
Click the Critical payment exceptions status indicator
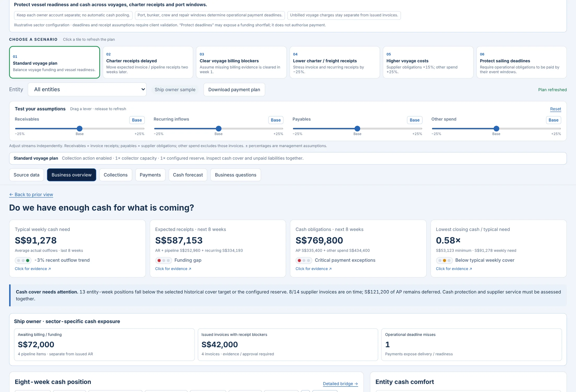click(x=304, y=260)
